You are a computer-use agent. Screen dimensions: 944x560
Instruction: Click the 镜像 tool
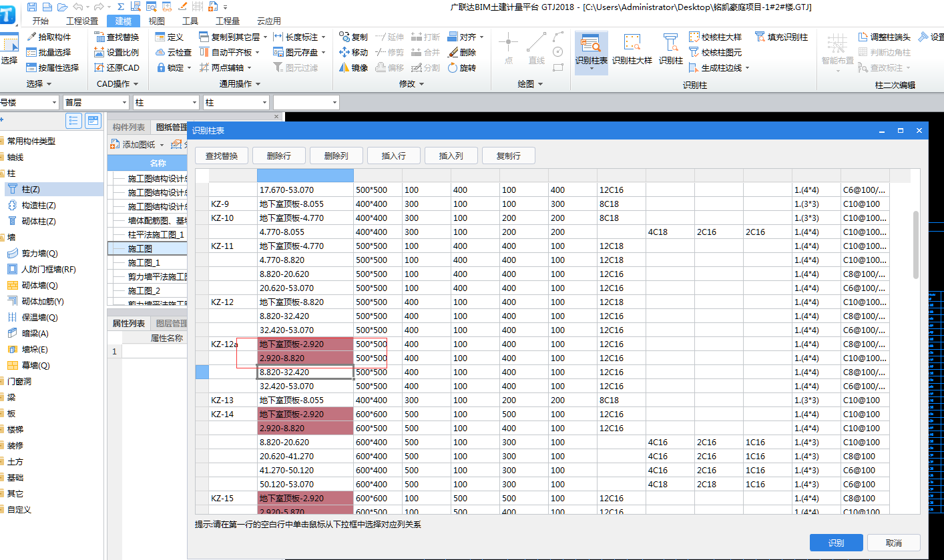point(353,68)
